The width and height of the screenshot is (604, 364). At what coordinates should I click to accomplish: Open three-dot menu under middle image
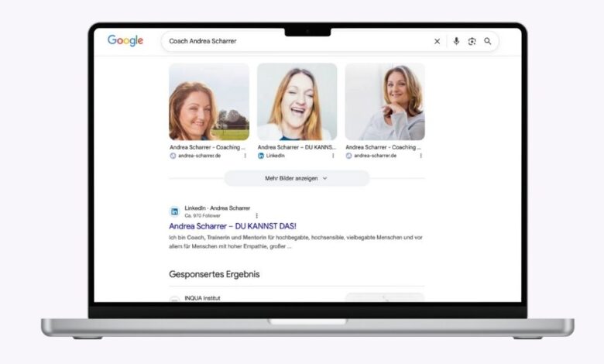pyautogui.click(x=333, y=156)
